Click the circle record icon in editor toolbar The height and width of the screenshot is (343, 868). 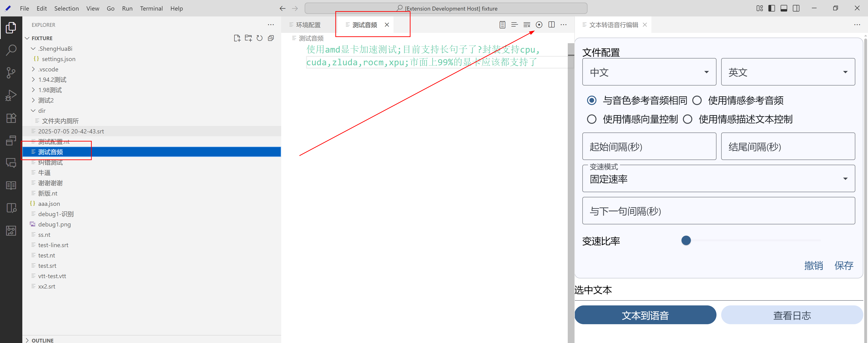pyautogui.click(x=539, y=25)
